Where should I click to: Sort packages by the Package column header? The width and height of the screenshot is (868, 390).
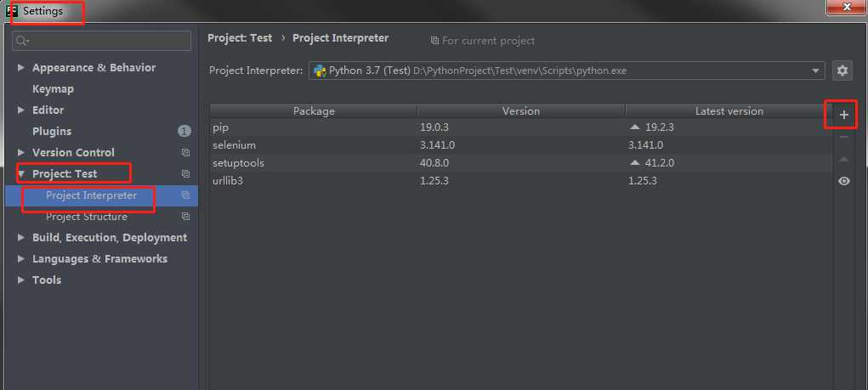point(314,111)
